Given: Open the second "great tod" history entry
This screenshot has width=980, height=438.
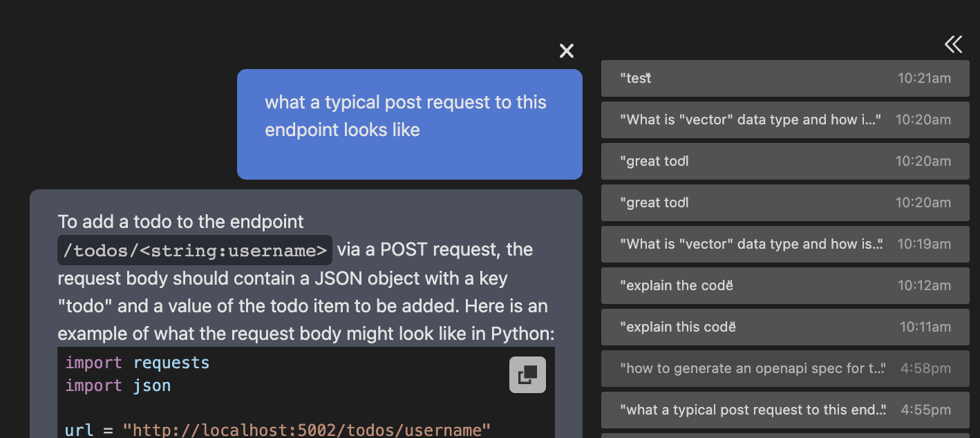Looking at the screenshot, I should (x=785, y=202).
